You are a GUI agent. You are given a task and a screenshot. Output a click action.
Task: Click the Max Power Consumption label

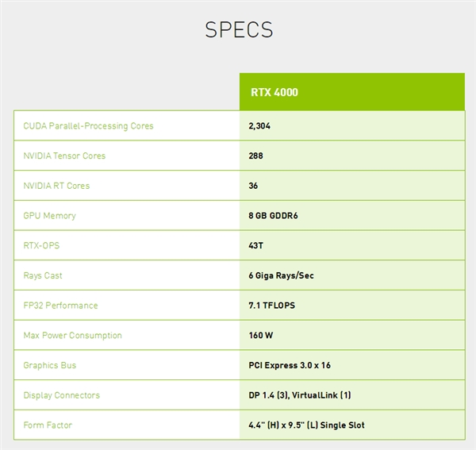pyautogui.click(x=72, y=336)
